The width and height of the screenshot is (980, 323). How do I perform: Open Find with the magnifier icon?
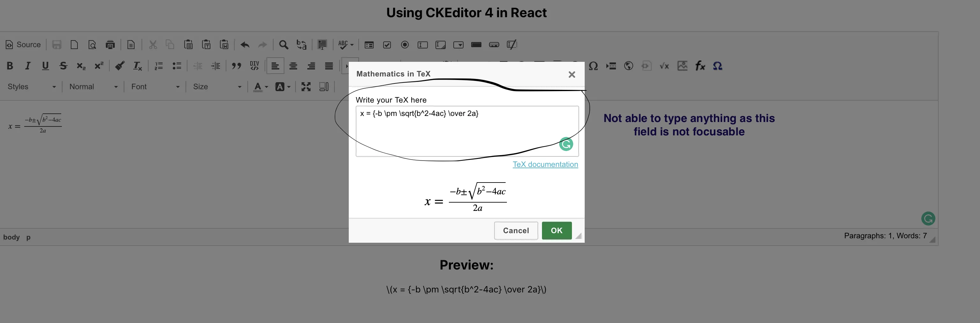(x=283, y=45)
